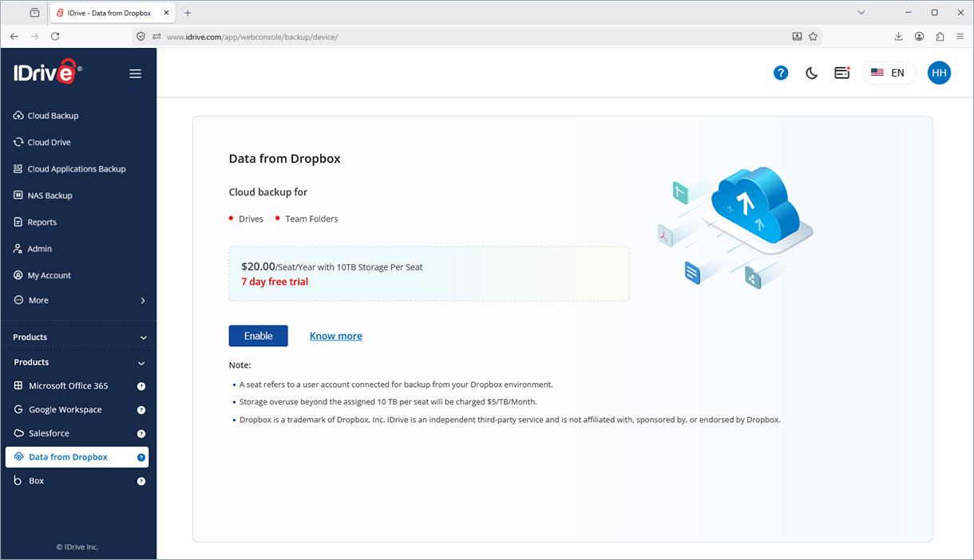Collapse the second Products section chevron
The width and height of the screenshot is (974, 560).
pyautogui.click(x=141, y=363)
